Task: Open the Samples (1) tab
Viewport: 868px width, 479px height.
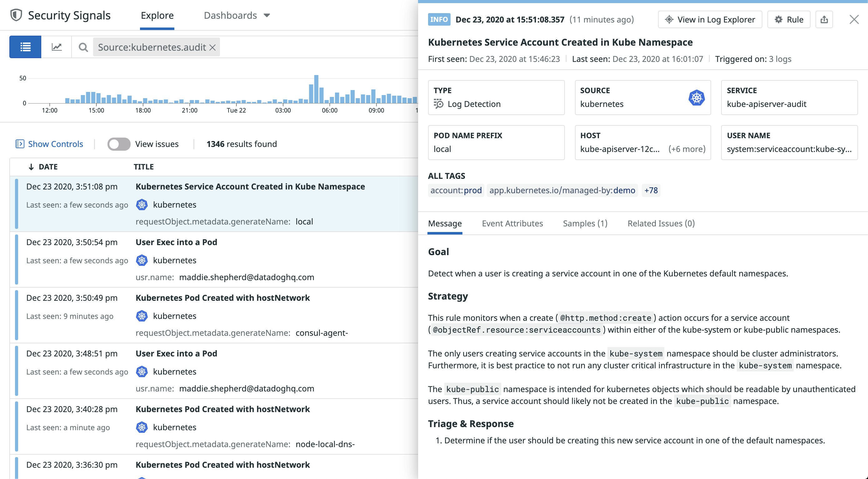Action: [585, 224]
